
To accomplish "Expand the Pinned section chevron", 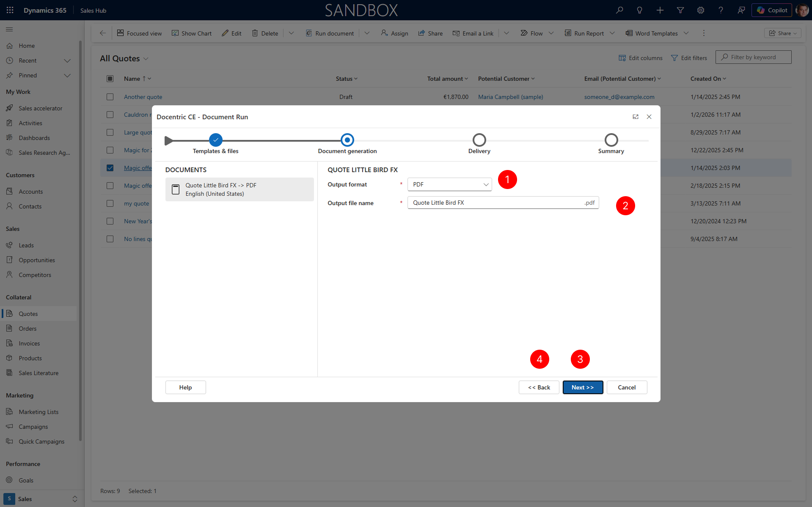I will (x=67, y=76).
